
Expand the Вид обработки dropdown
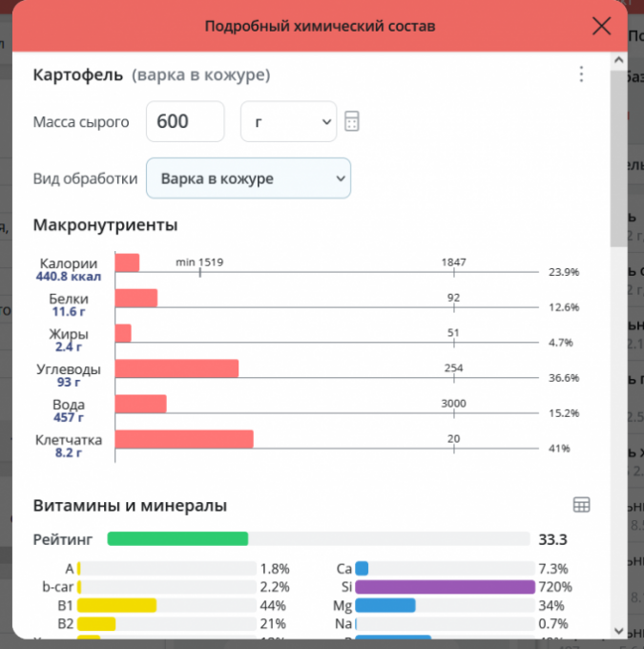(x=248, y=178)
